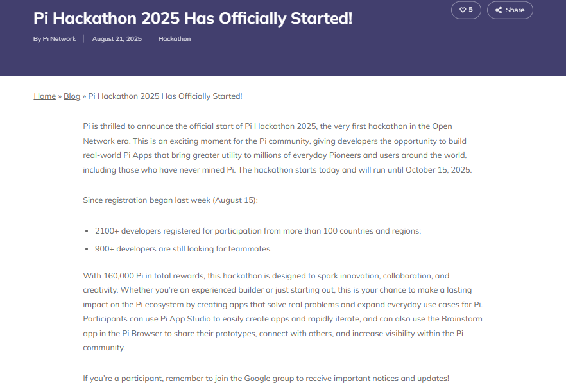Click the article title heading
Screen dimensions: 566x392
[x=193, y=18]
